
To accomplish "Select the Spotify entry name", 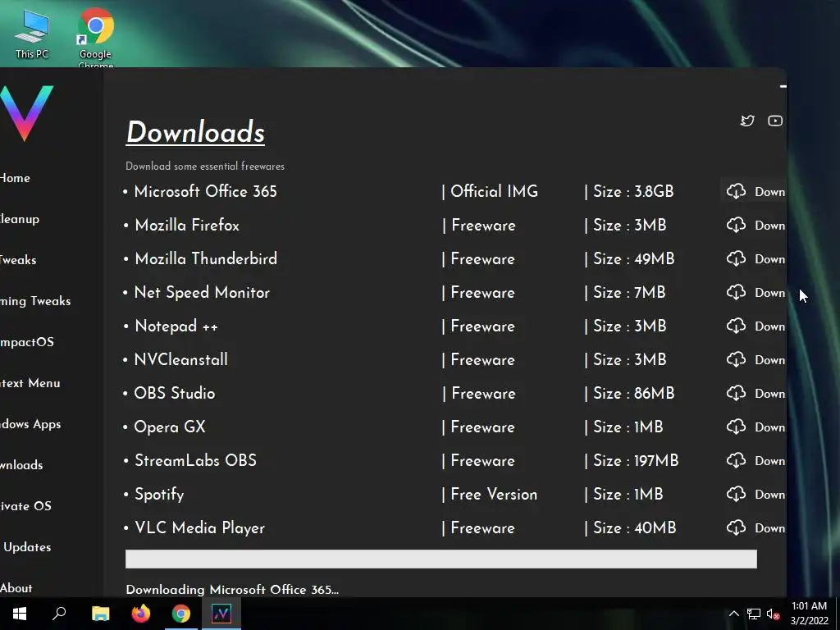I will (159, 495).
